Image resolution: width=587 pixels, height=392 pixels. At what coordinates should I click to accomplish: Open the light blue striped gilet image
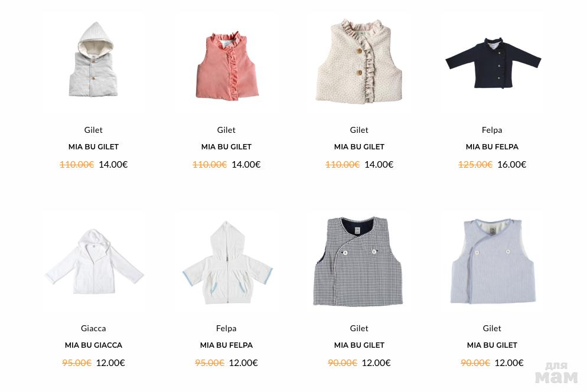493,261
